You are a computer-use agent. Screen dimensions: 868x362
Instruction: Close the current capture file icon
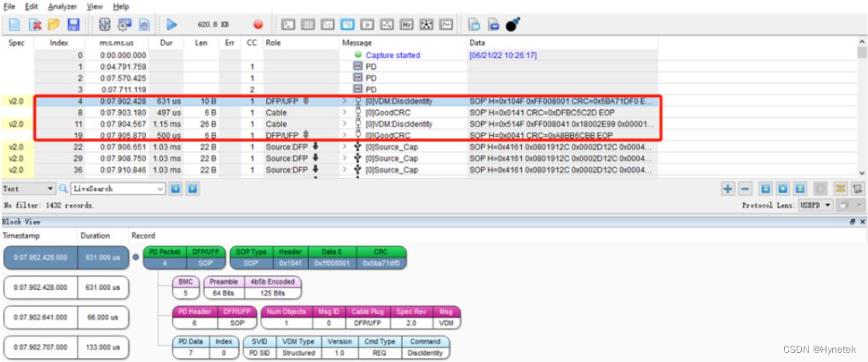[x=35, y=24]
